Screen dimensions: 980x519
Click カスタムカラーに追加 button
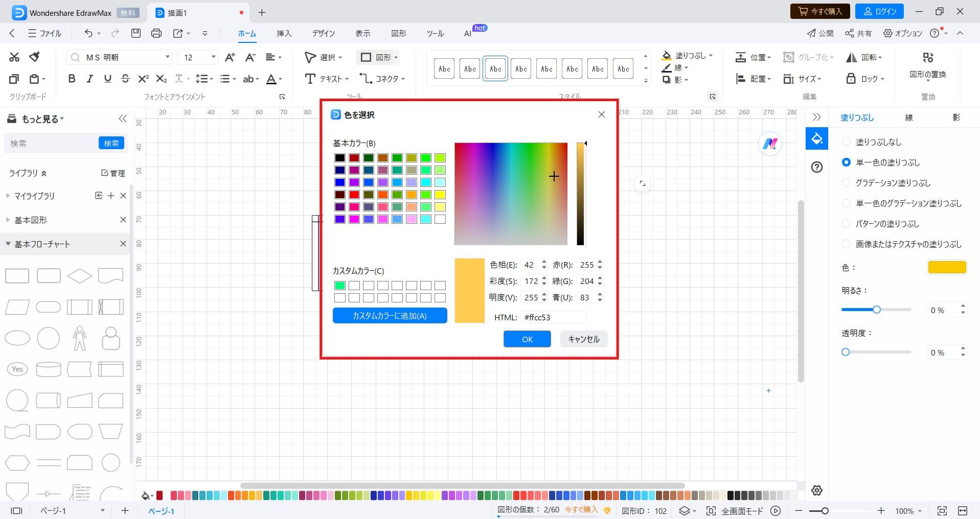pos(390,316)
